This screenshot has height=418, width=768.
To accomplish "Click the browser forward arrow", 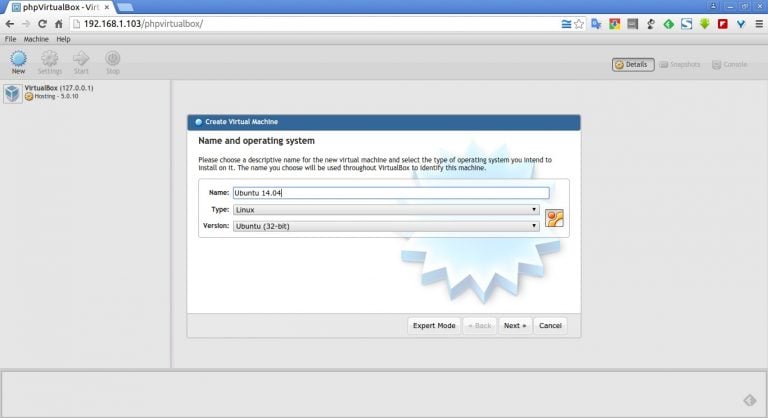I will tap(26, 24).
